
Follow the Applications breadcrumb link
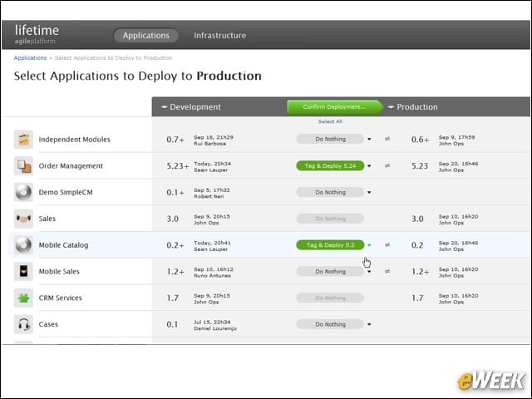(x=30, y=57)
